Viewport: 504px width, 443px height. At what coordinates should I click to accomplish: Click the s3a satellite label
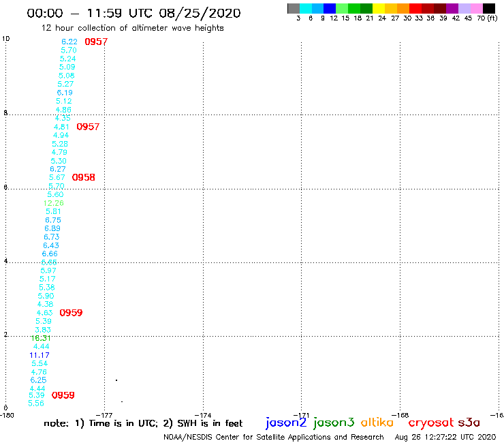coord(469,423)
